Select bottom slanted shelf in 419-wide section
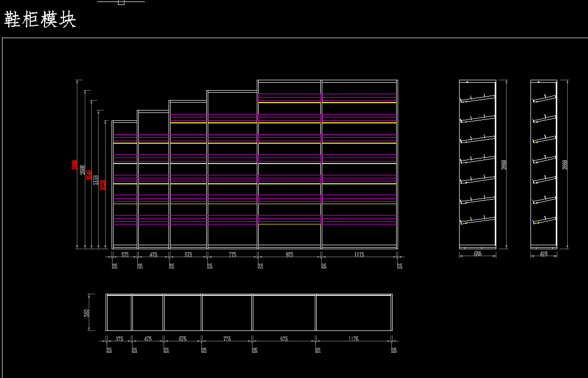This screenshot has width=588, height=378. pyautogui.click(x=544, y=220)
